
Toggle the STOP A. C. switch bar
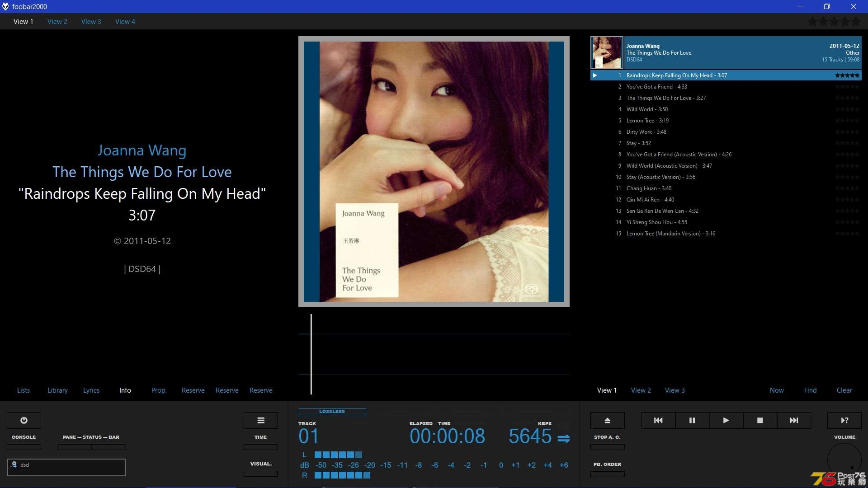tap(608, 447)
